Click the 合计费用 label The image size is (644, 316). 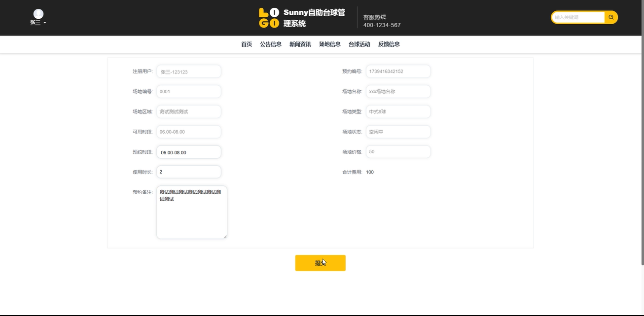click(352, 172)
